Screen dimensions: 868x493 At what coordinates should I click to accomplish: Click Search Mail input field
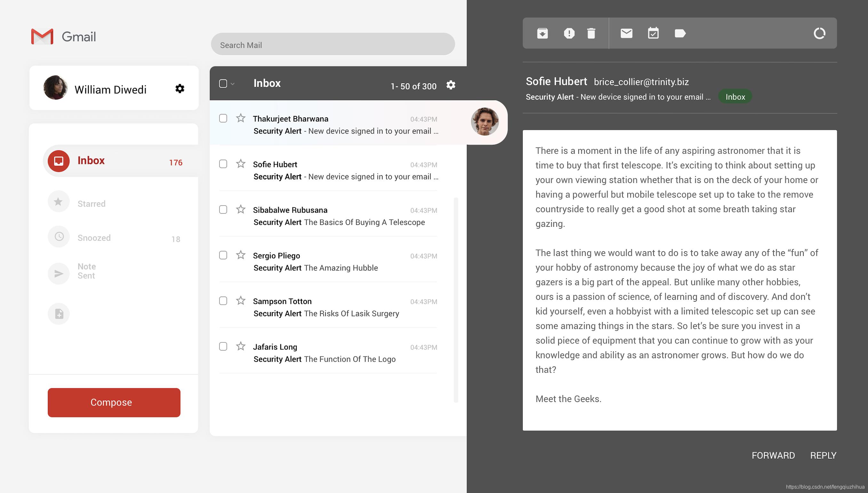tap(333, 45)
